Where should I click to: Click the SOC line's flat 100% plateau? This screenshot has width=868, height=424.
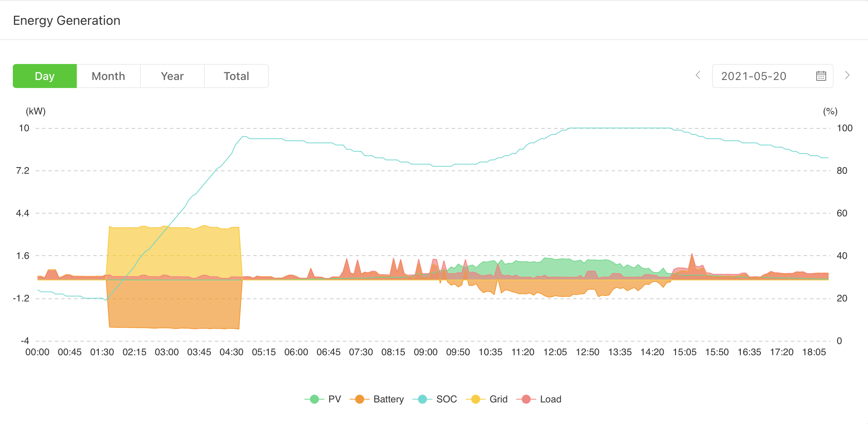[x=620, y=128]
